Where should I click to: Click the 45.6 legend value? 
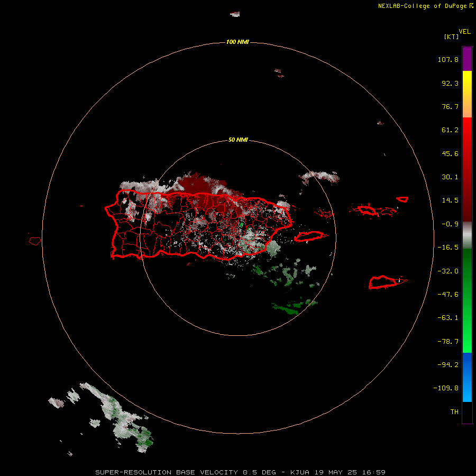click(x=450, y=153)
